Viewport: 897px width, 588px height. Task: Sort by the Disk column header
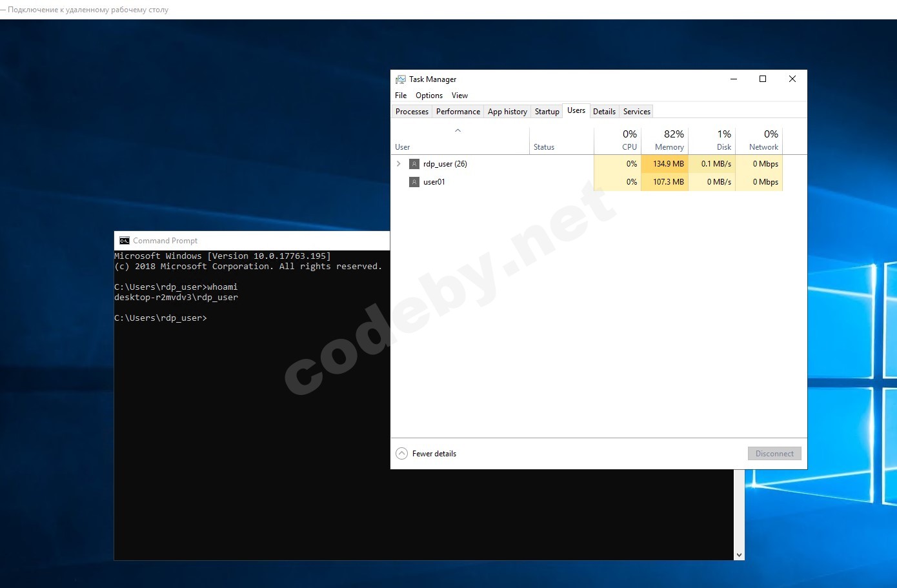click(712, 141)
